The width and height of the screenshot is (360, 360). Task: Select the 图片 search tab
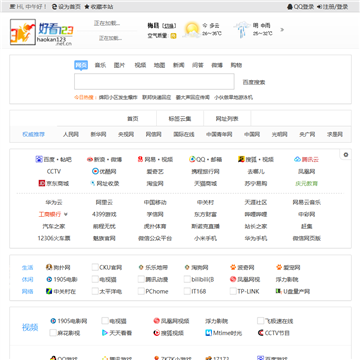[x=119, y=65]
